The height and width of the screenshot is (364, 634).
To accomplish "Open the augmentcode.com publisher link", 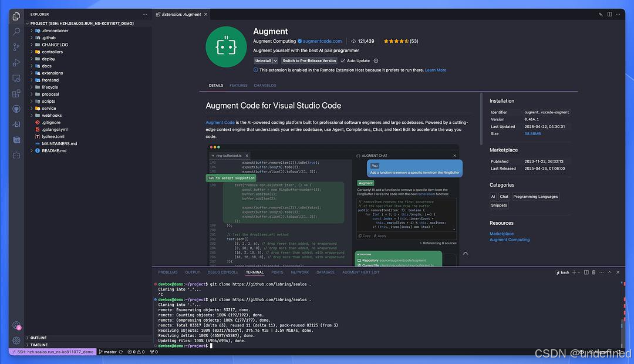I will (322, 41).
